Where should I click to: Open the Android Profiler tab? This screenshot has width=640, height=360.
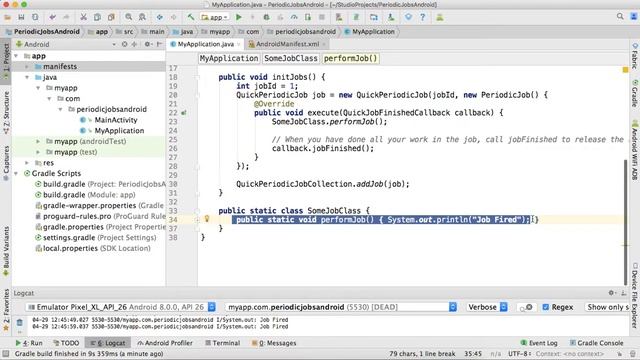click(x=165, y=343)
